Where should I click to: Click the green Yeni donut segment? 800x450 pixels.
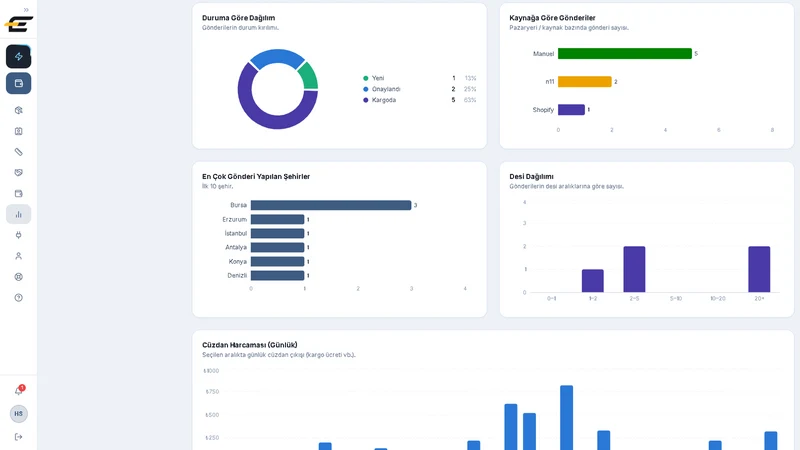point(309,77)
